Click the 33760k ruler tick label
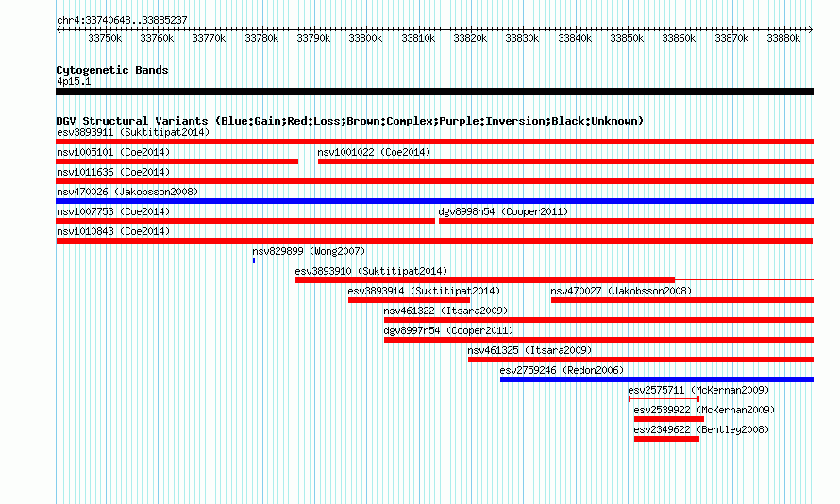840x504 pixels. pyautogui.click(x=157, y=38)
